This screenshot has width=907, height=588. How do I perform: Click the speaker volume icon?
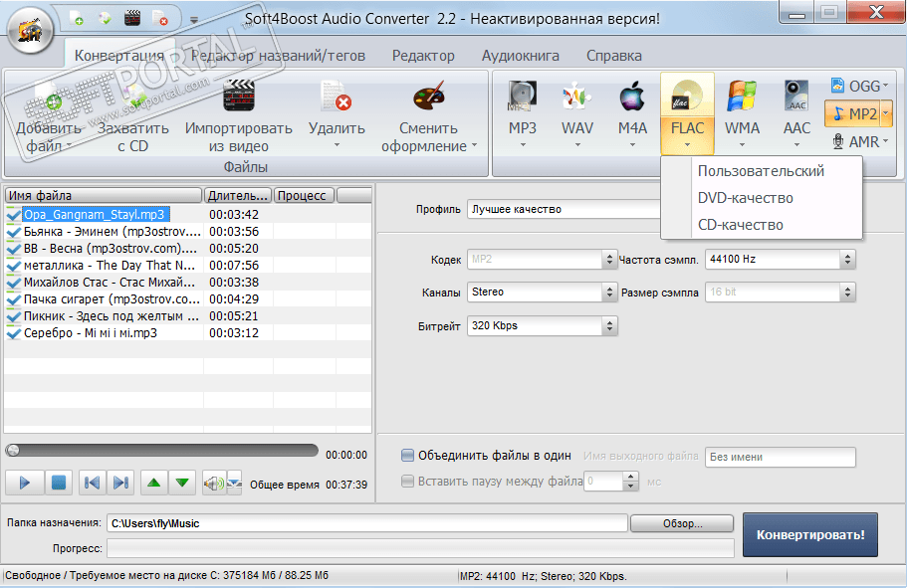pos(213,483)
